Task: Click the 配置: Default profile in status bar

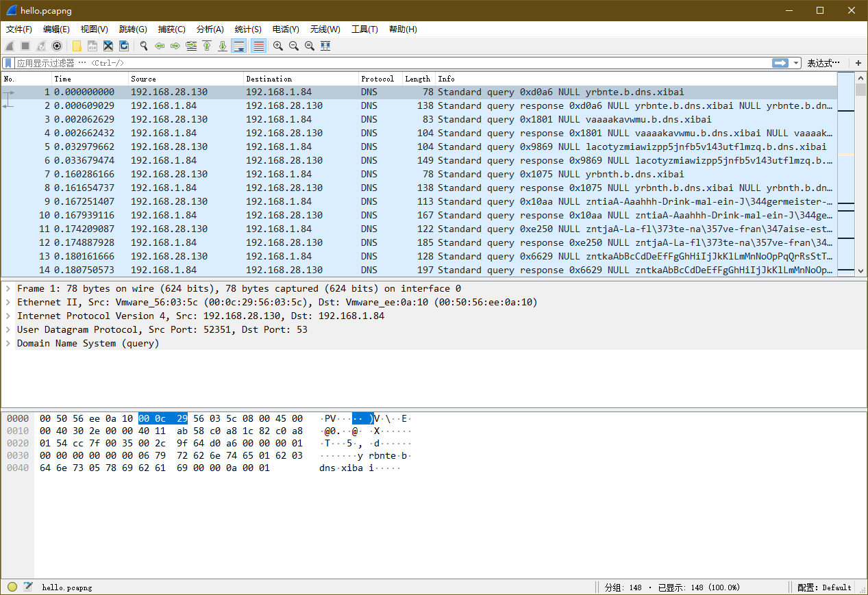Action: (824, 587)
